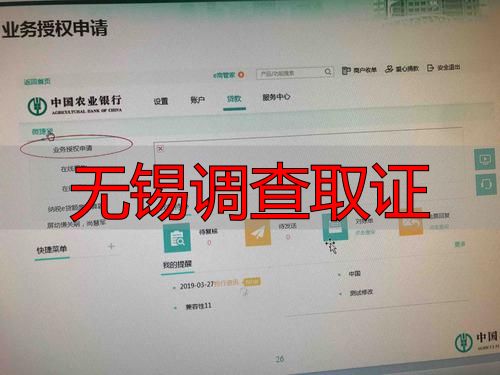Click the customer service headset side icon
This screenshot has width=500, height=375.
click(x=486, y=184)
